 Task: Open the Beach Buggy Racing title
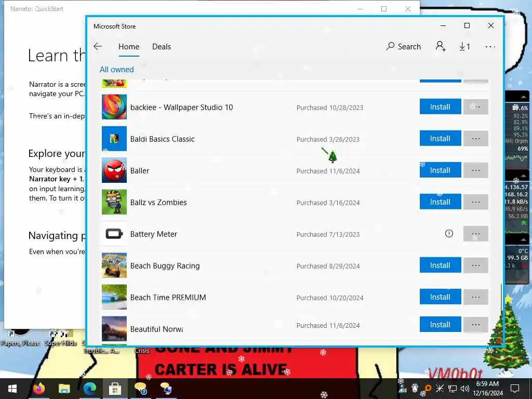[x=165, y=265]
